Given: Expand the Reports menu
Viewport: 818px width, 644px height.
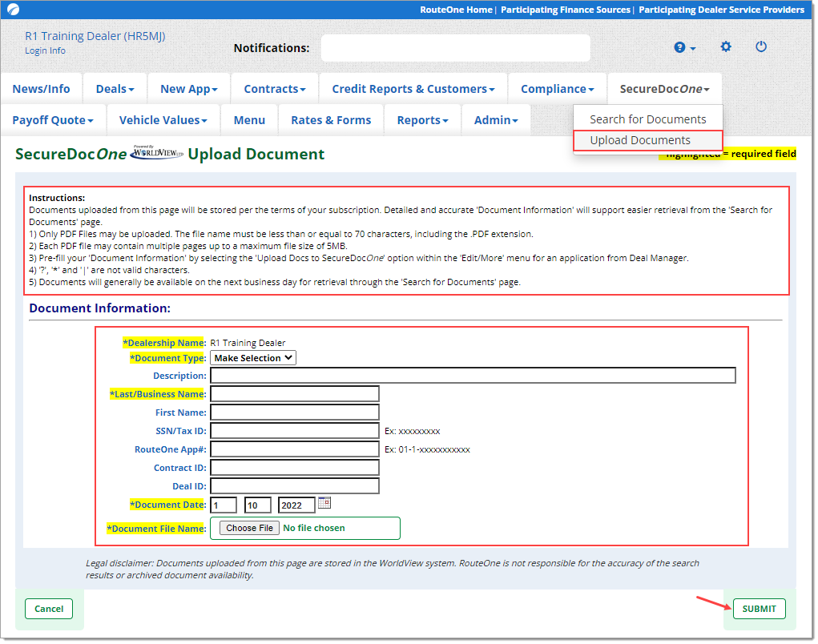Looking at the screenshot, I should point(422,120).
